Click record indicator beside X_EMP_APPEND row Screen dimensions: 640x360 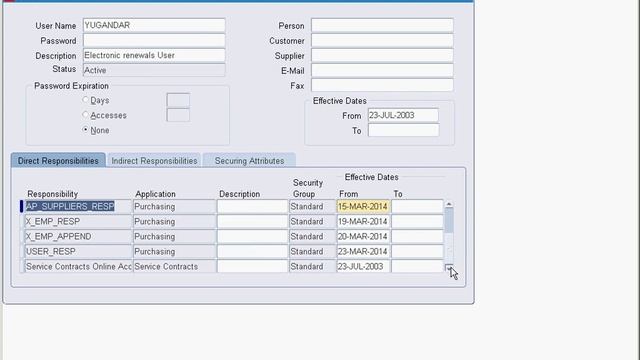22,237
